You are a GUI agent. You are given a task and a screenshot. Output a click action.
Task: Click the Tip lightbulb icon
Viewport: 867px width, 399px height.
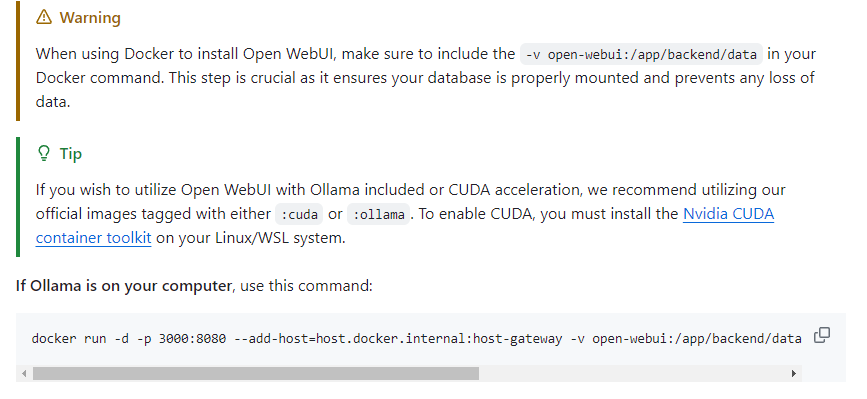click(x=44, y=153)
